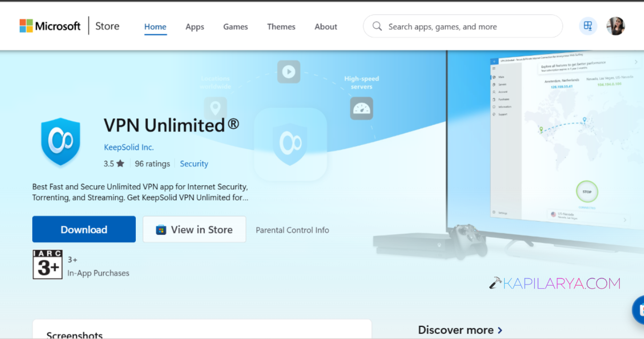The image size is (644, 339).
Task: Switch to the Themes tab
Action: 281,27
